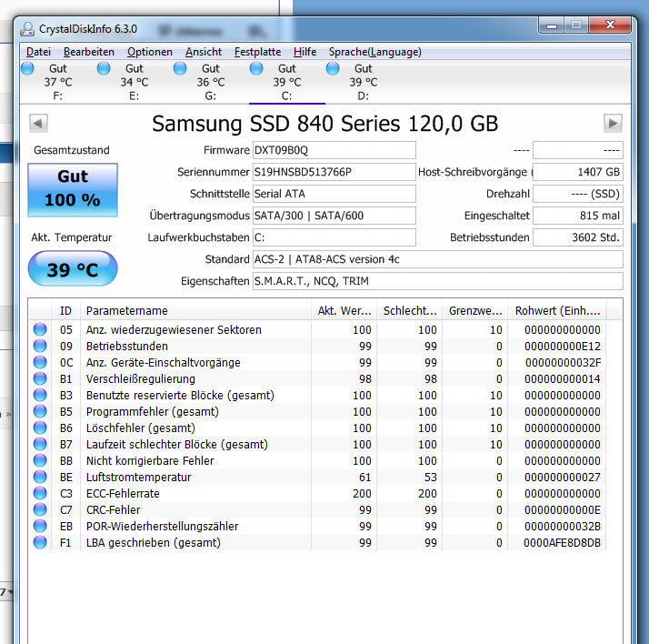Viewport: 649px width, 644px height.
Task: Click status icon of Programmfehler row
Action: (40, 411)
